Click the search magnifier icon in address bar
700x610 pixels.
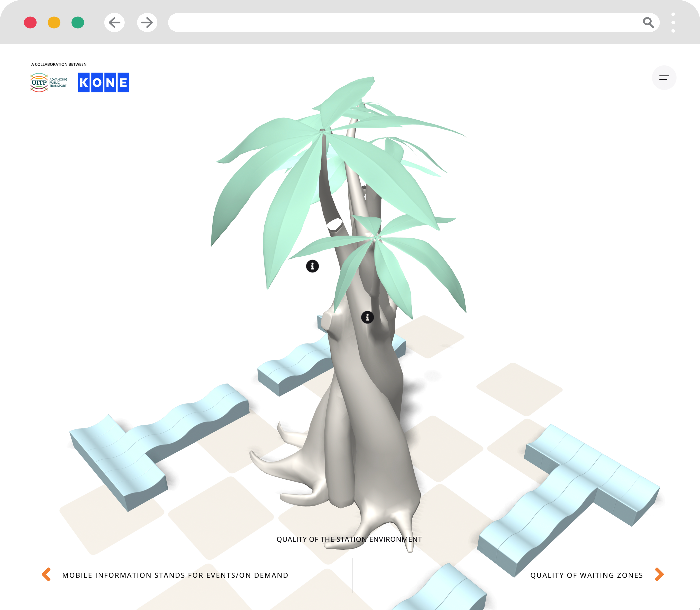pyautogui.click(x=648, y=23)
